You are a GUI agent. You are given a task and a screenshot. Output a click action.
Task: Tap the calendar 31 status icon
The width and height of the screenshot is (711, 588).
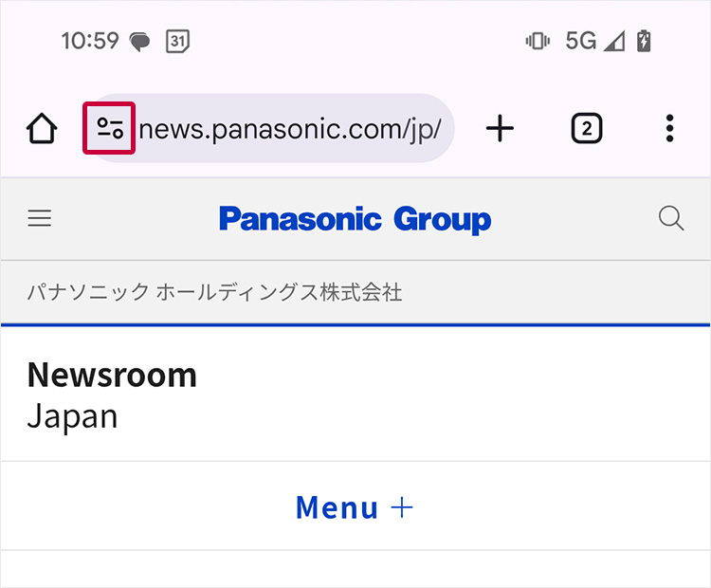click(177, 41)
